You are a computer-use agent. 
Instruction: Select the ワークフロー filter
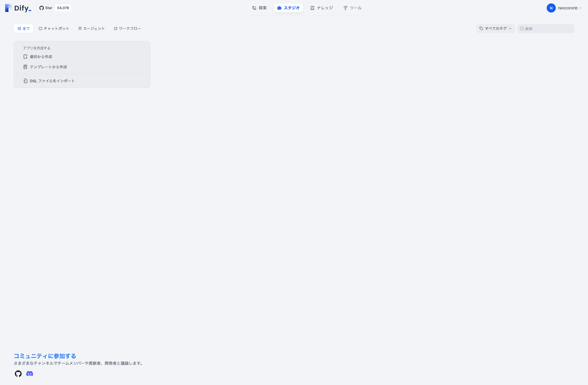pos(127,28)
